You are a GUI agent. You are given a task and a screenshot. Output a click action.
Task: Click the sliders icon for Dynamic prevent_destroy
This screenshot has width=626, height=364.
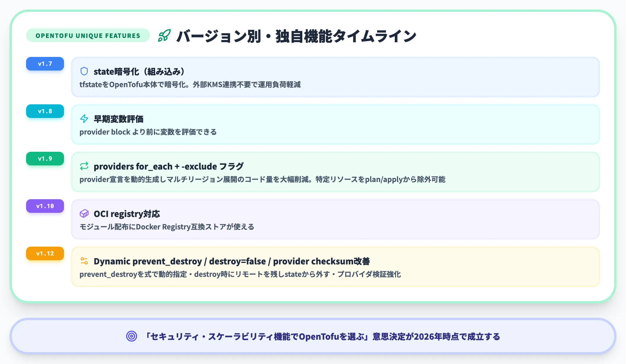click(84, 261)
